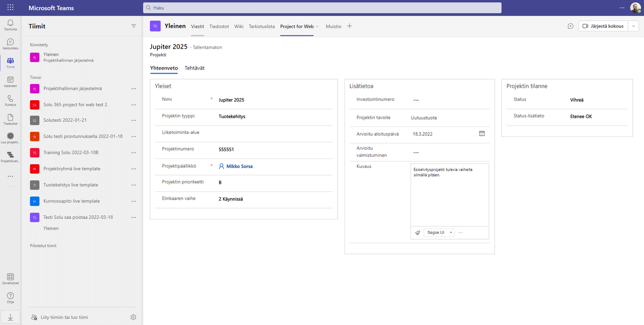Image resolution: width=644 pixels, height=325 pixels.
Task: Open Mikko Sorsa project manager link
Action: (239, 166)
